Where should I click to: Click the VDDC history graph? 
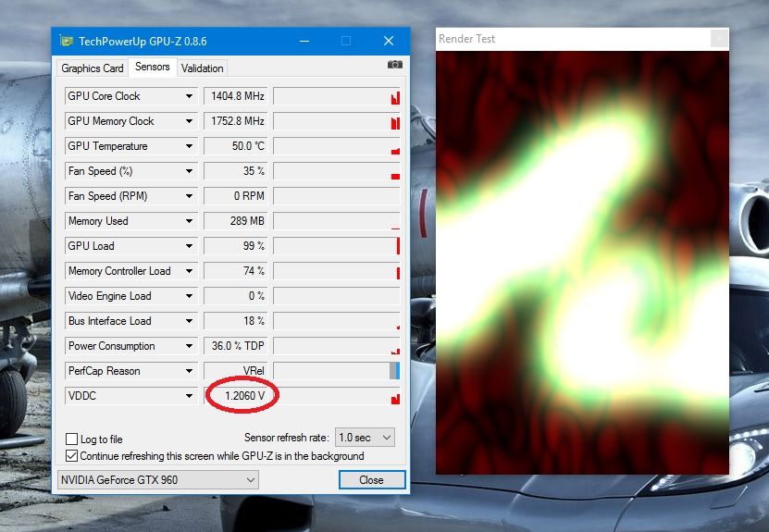click(337, 396)
